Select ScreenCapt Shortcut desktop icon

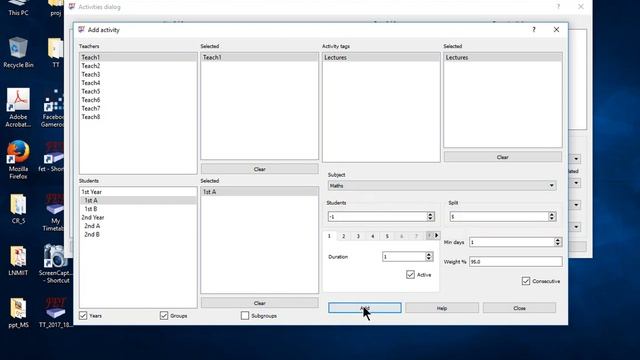click(x=55, y=264)
